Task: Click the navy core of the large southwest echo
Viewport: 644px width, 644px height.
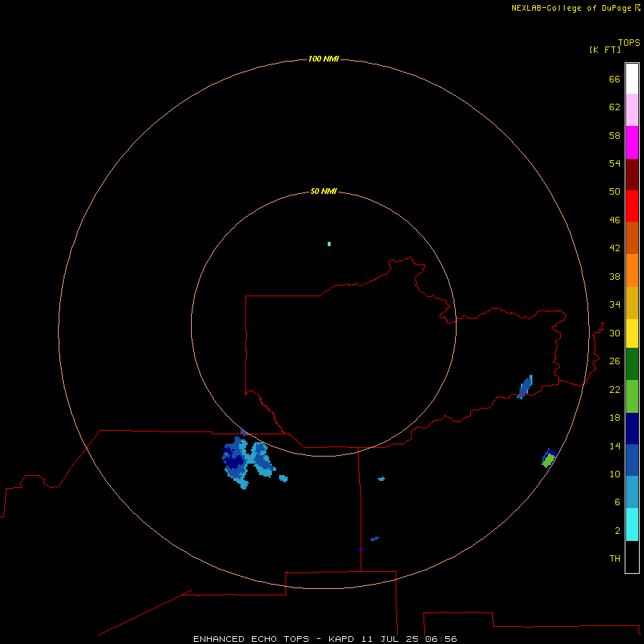Action: (235, 462)
